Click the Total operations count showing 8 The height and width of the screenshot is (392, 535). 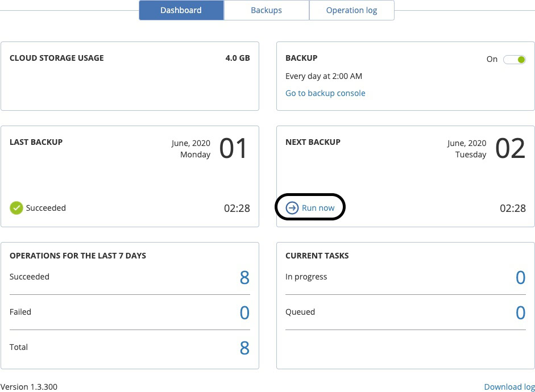click(244, 348)
